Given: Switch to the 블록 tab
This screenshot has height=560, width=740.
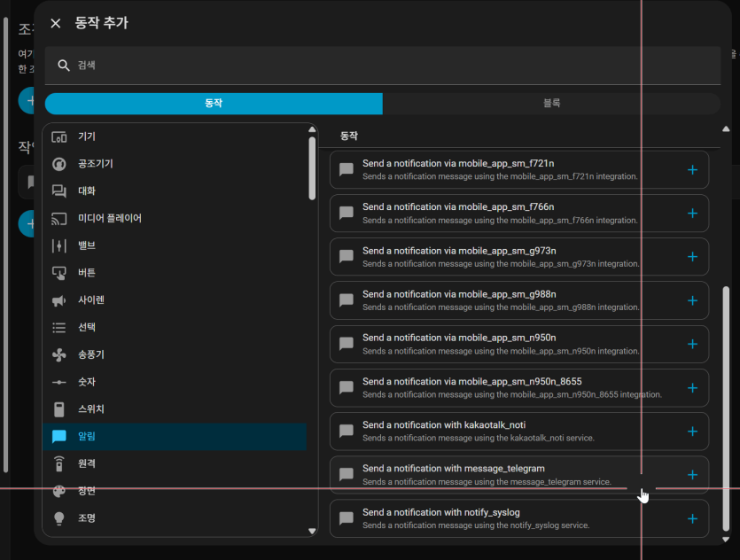Looking at the screenshot, I should coord(551,103).
